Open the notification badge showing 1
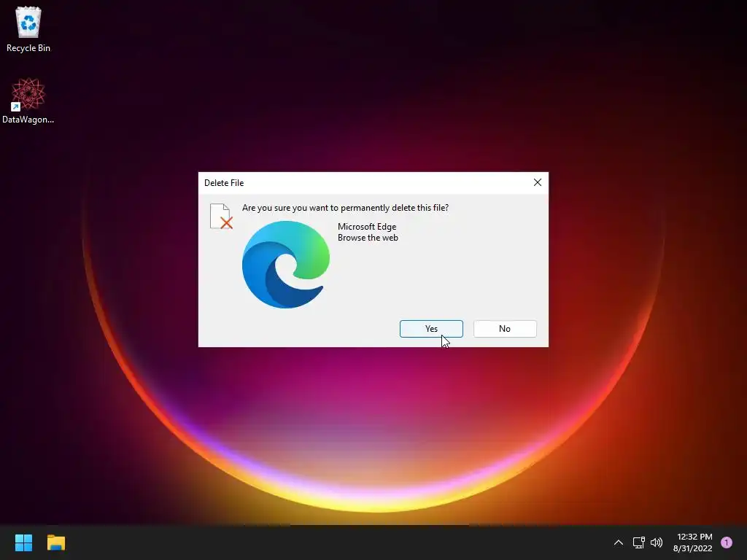This screenshot has height=560, width=747. click(727, 542)
